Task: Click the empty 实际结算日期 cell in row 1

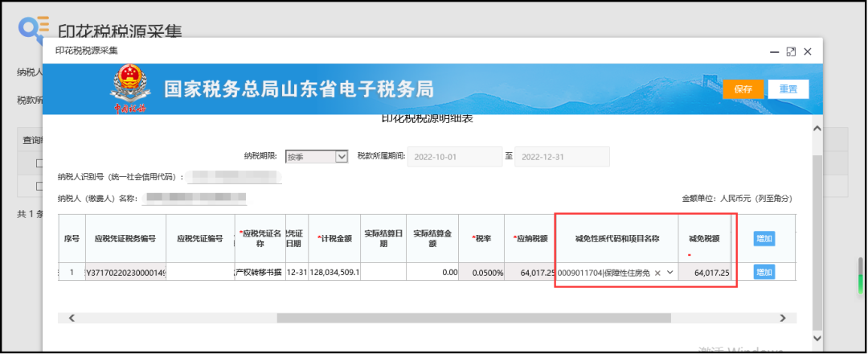Action: click(x=383, y=272)
